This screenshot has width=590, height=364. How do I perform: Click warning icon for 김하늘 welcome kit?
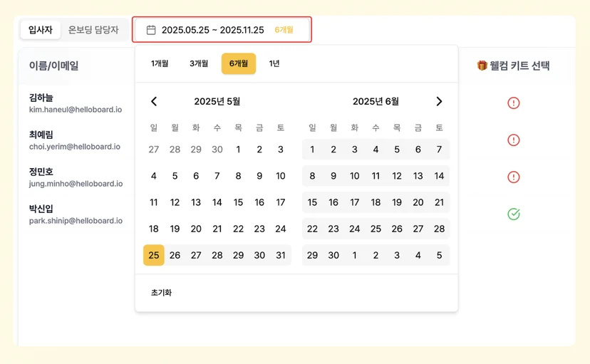[x=514, y=103]
